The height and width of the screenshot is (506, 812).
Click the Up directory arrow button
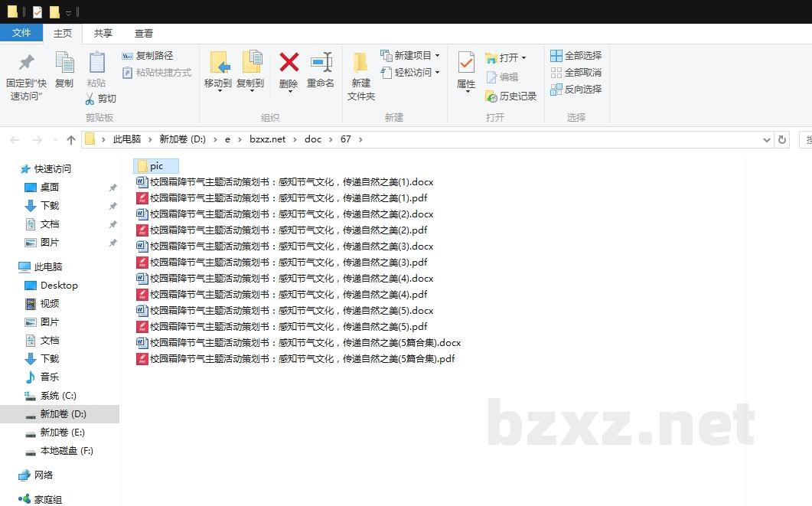[x=71, y=140]
